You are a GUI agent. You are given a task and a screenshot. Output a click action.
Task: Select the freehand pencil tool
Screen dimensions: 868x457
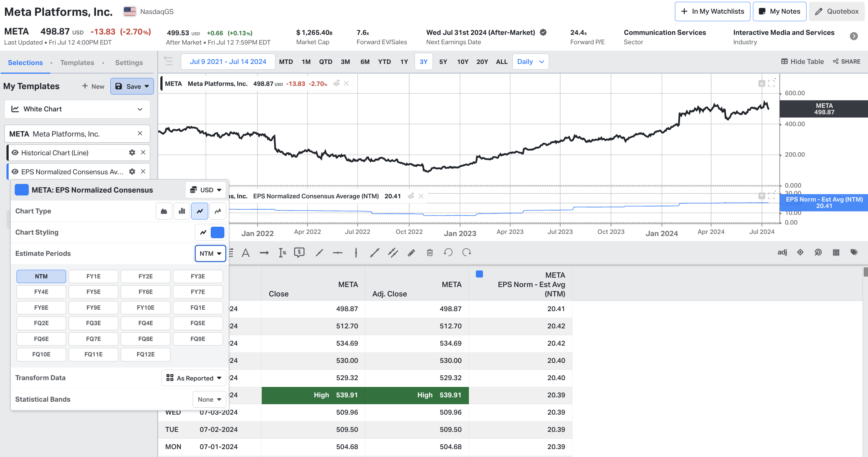(411, 253)
